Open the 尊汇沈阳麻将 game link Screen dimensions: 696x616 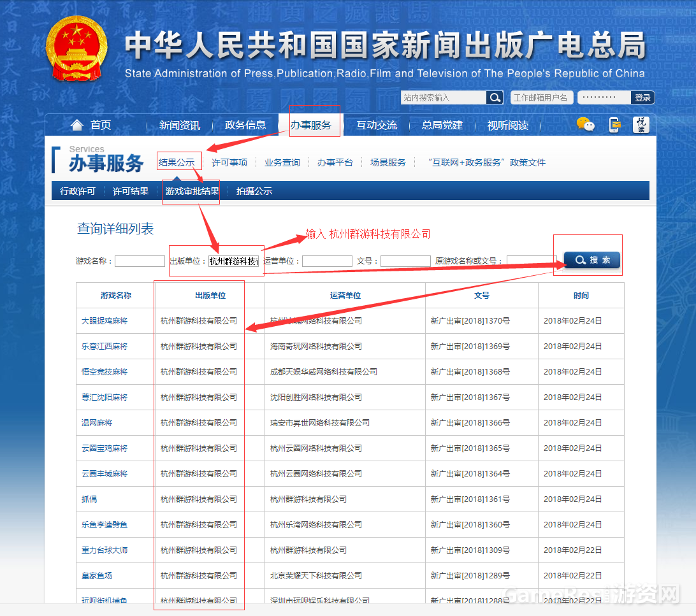105,398
